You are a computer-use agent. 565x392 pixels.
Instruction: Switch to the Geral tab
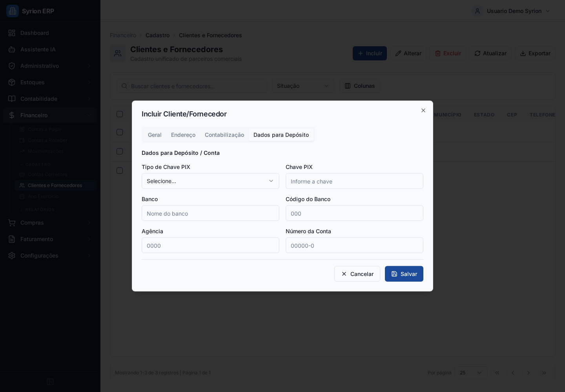155,135
